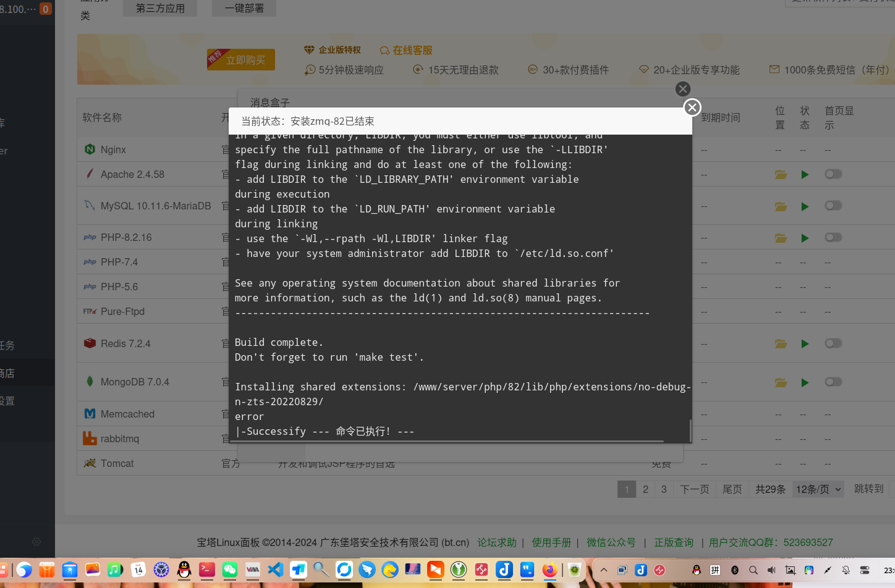This screenshot has width=895, height=588.
Task: Open the music app from the dock
Action: pyautogui.click(x=116, y=569)
